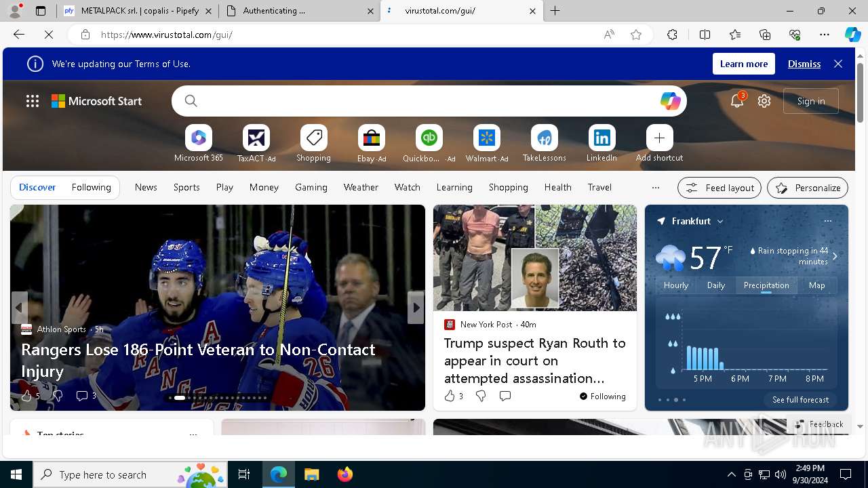
Task: Go to the next carousel story
Action: coord(416,308)
